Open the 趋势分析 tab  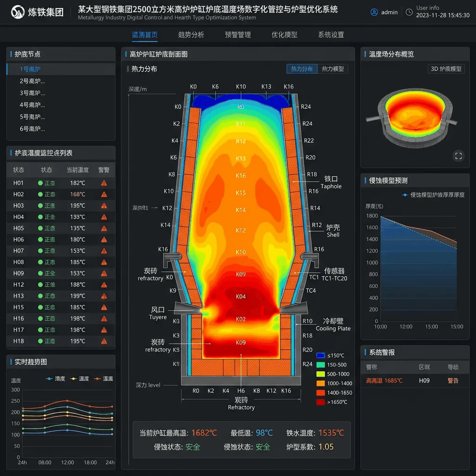tap(191, 34)
